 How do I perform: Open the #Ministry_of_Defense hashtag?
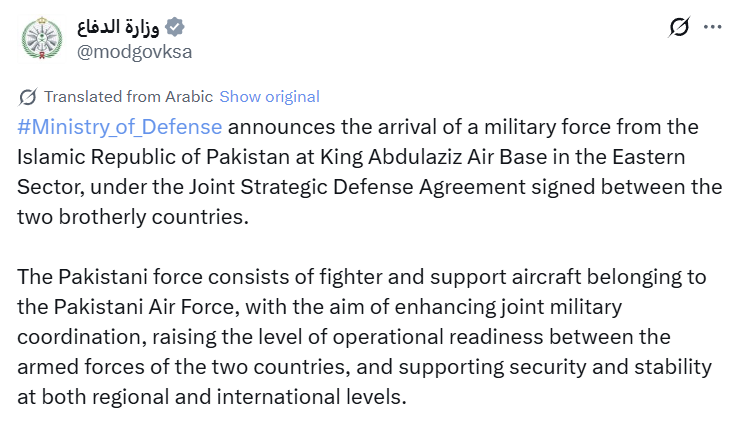click(x=121, y=127)
